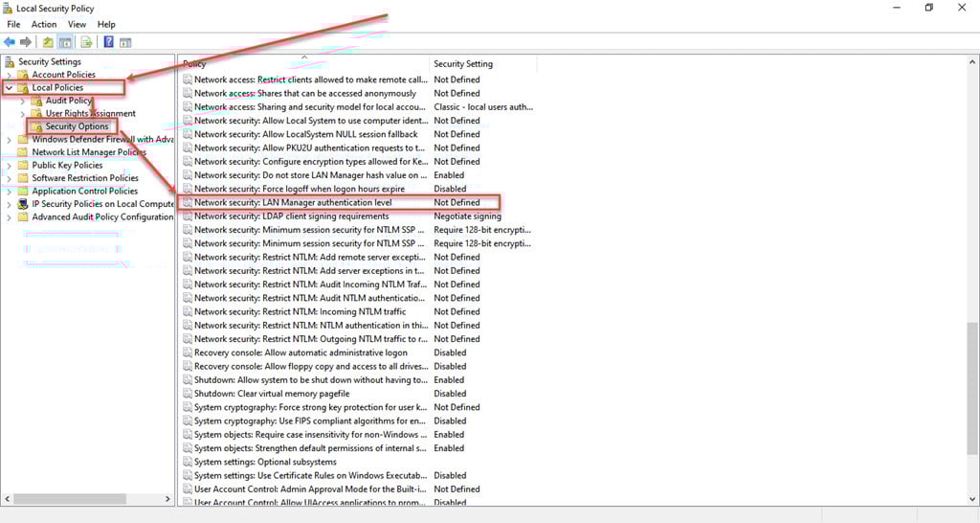Collapse the Local Policies tree node
This screenshot has height=523, width=980.
(10, 88)
